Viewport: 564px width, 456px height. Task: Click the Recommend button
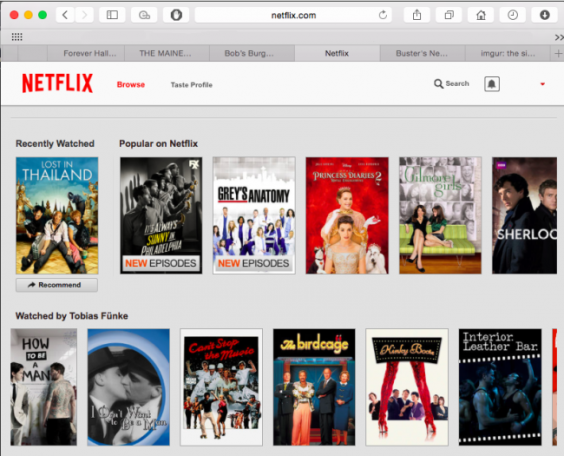57,285
